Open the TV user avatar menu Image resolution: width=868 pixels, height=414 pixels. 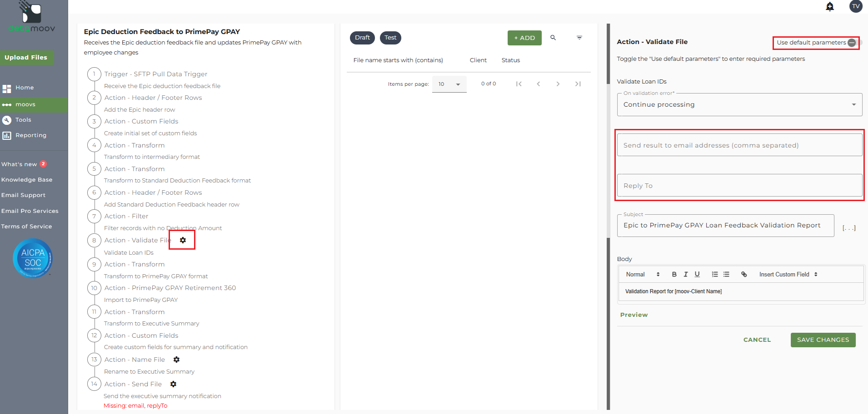[x=856, y=6]
